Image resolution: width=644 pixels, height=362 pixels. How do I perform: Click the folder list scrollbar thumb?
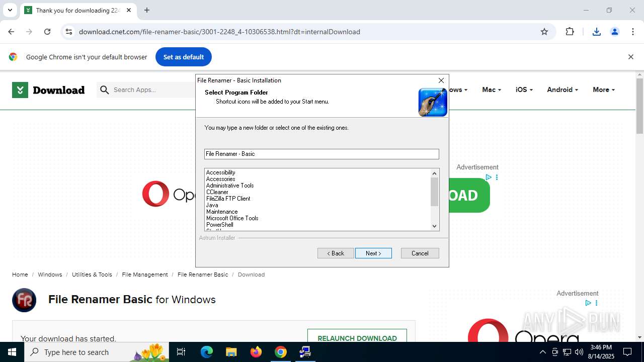point(435,192)
